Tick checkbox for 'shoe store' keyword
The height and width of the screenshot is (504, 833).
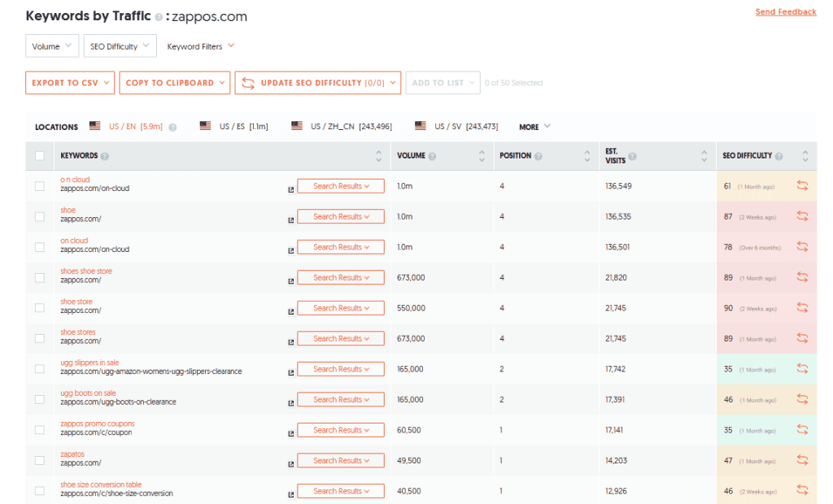coord(40,308)
